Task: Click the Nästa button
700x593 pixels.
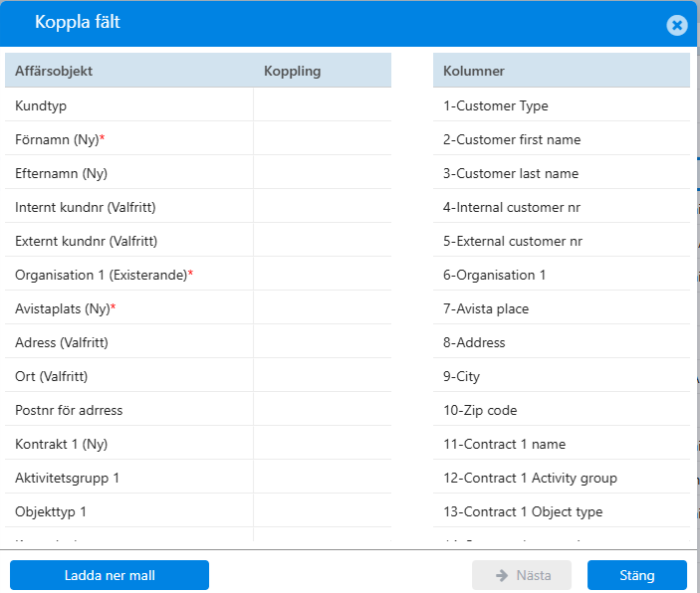Action: [x=522, y=575]
